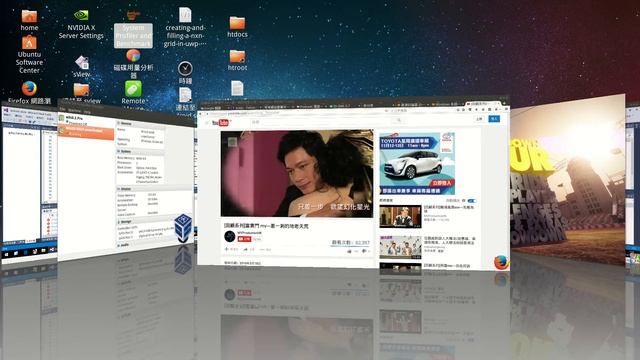The image size is (640, 360).
Task: Open second suggested video thumbnail
Action: 400,247
